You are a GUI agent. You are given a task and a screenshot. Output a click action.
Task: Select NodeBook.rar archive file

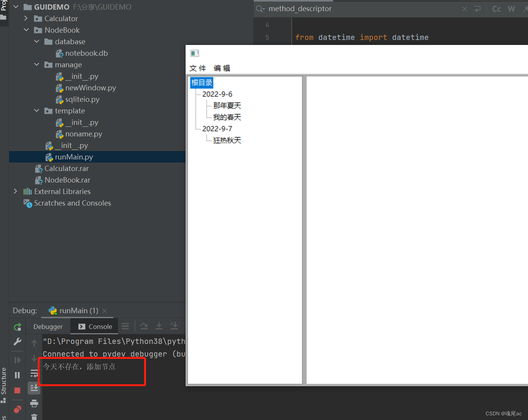[62, 180]
